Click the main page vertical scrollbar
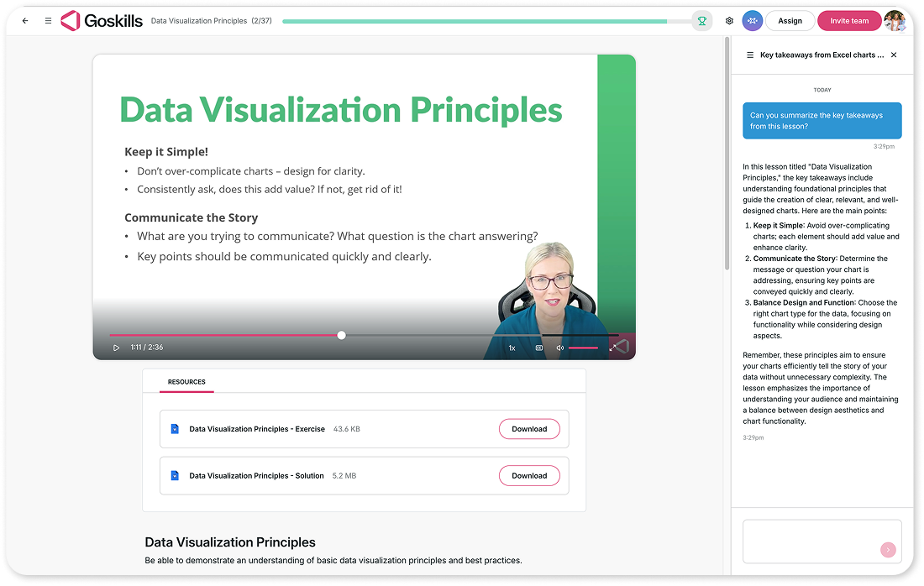Image resolution: width=924 pixels, height=586 pixels. [x=727, y=153]
